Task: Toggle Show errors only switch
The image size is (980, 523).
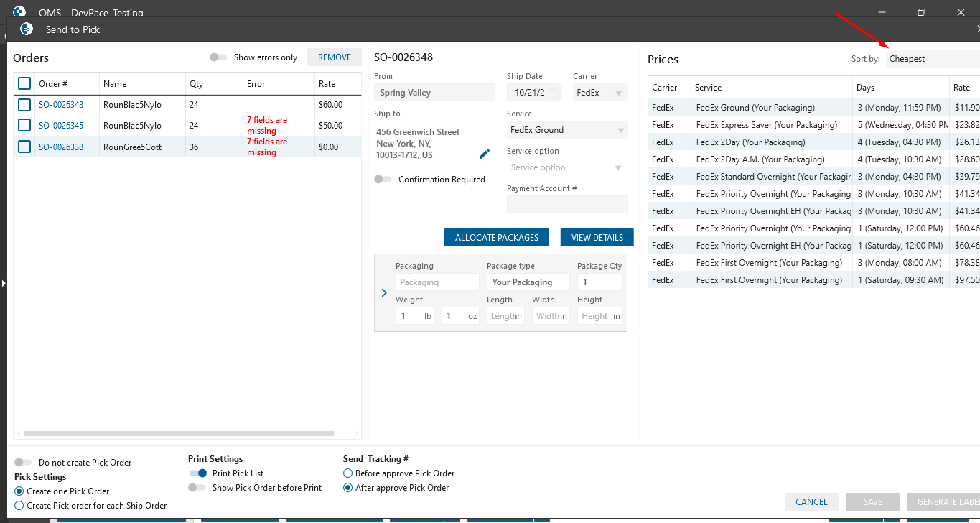Action: (x=218, y=57)
